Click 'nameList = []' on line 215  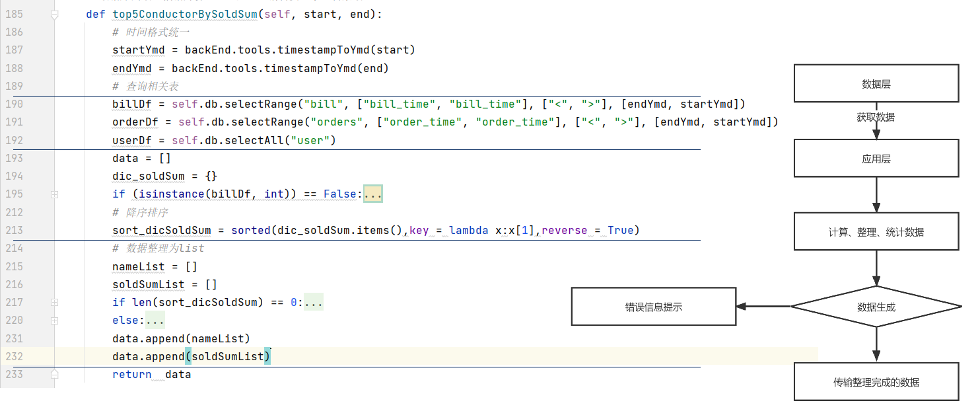155,267
